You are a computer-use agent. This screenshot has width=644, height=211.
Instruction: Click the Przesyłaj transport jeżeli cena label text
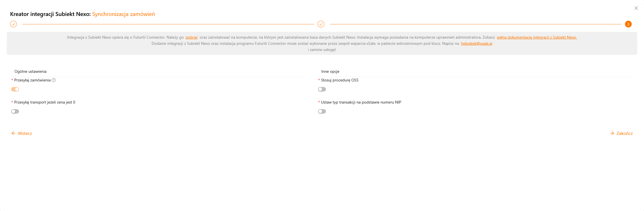(45, 102)
